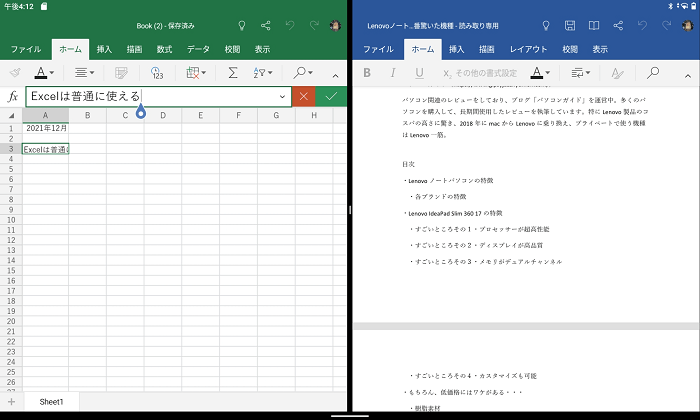Click the Excel share icon
Viewport: 700px width, 420px height.
pyautogui.click(x=266, y=25)
